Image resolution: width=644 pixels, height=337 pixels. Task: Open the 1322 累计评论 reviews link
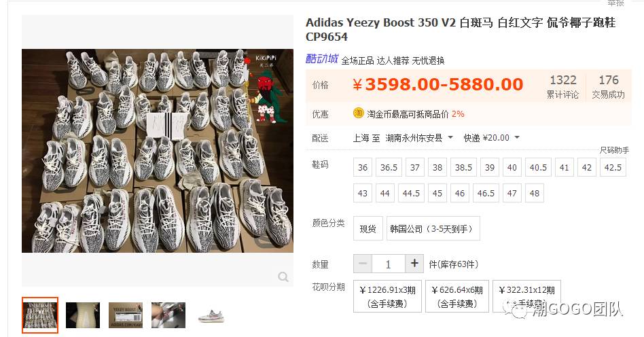click(x=563, y=86)
